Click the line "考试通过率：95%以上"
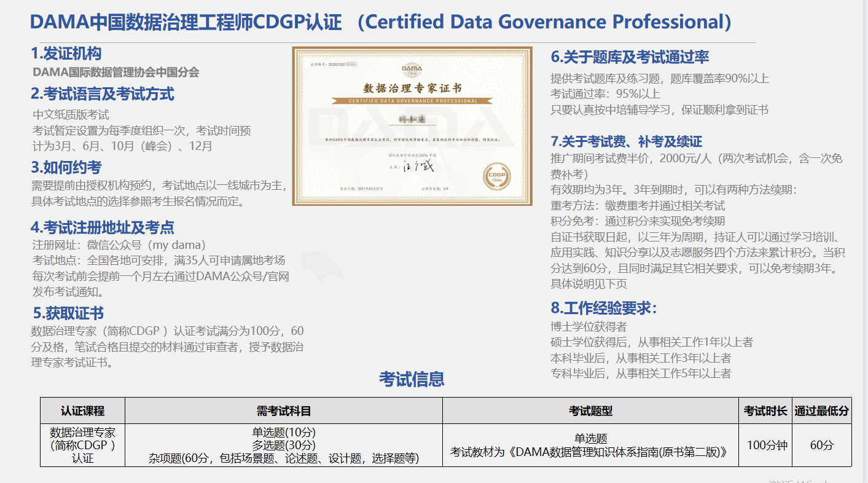 point(605,94)
